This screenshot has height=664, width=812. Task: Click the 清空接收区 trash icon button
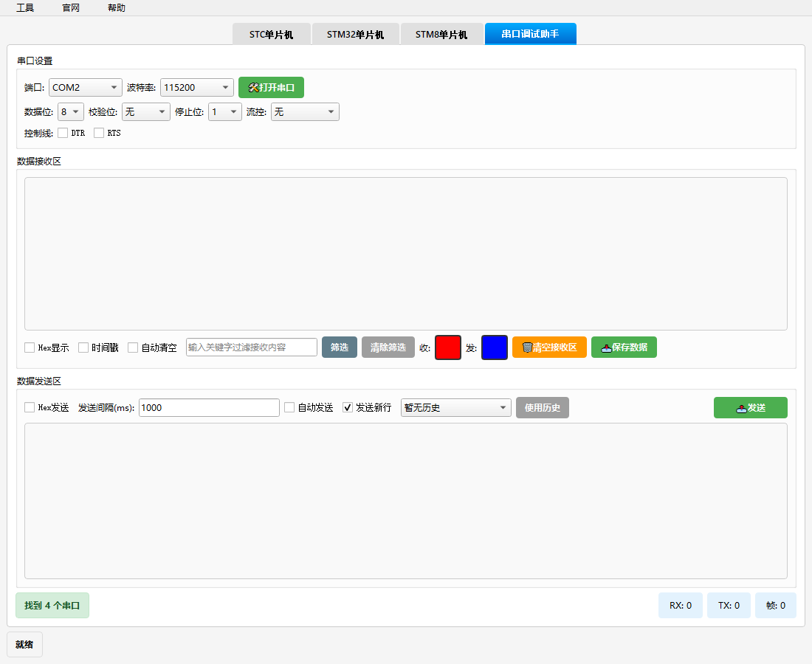tap(549, 347)
